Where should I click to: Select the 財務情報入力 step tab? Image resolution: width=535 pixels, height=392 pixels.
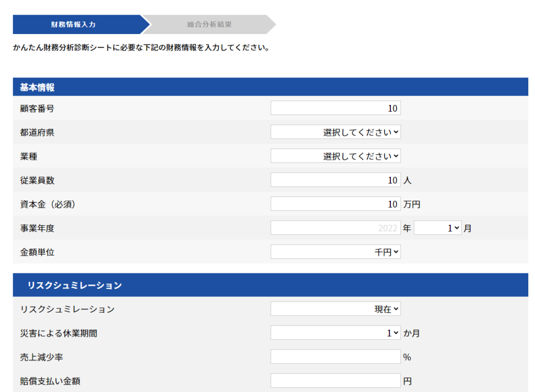click(74, 25)
